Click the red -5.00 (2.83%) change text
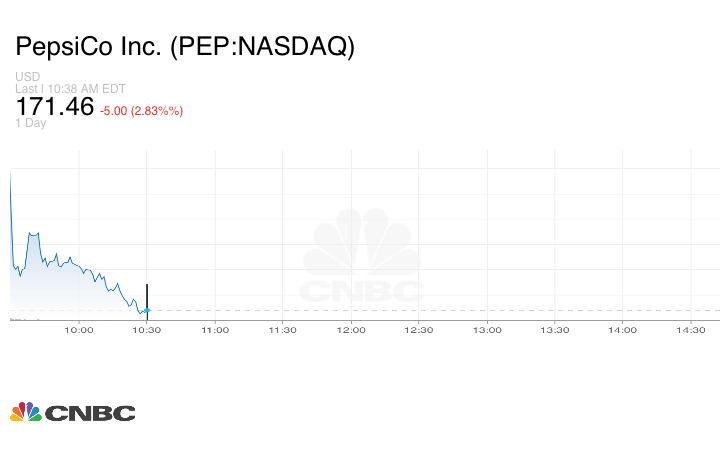 tap(141, 110)
